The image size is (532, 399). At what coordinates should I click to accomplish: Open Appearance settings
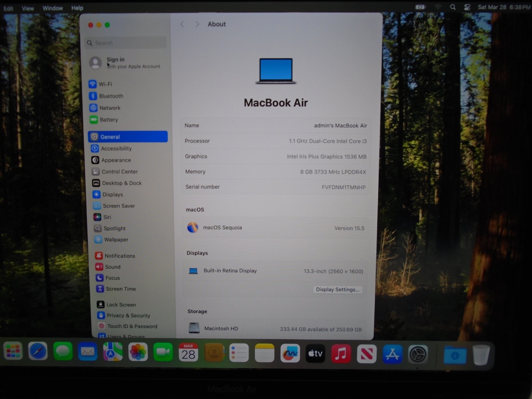click(x=111, y=160)
